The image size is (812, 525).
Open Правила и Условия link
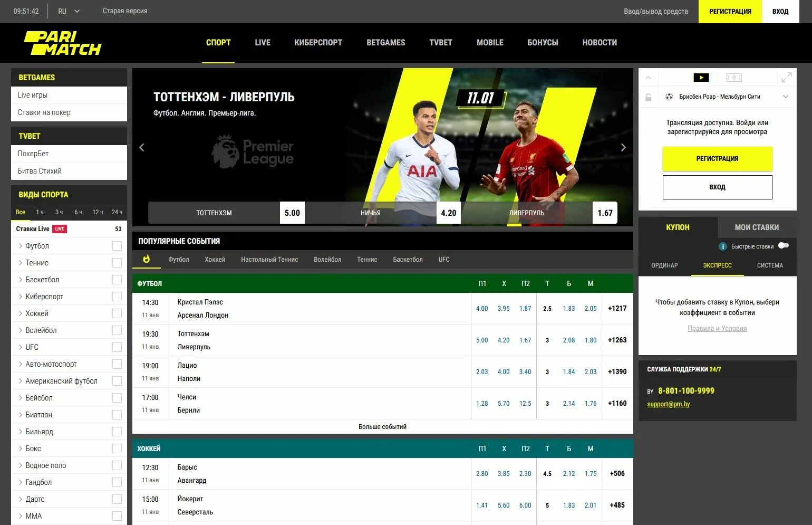pos(717,329)
